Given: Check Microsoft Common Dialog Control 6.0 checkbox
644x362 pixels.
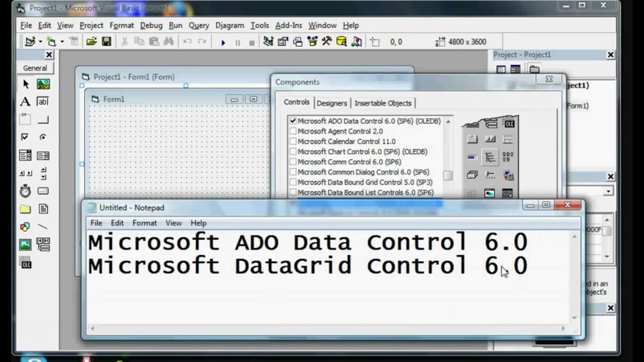Looking at the screenshot, I should (x=293, y=172).
